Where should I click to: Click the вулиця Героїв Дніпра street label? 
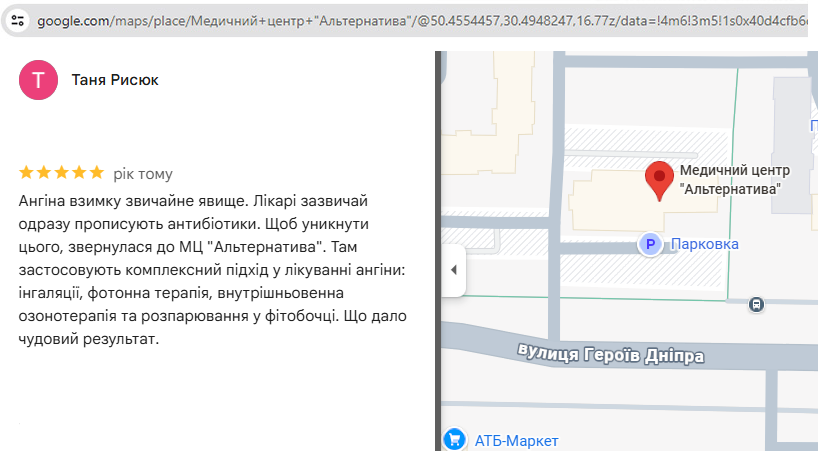point(611,354)
